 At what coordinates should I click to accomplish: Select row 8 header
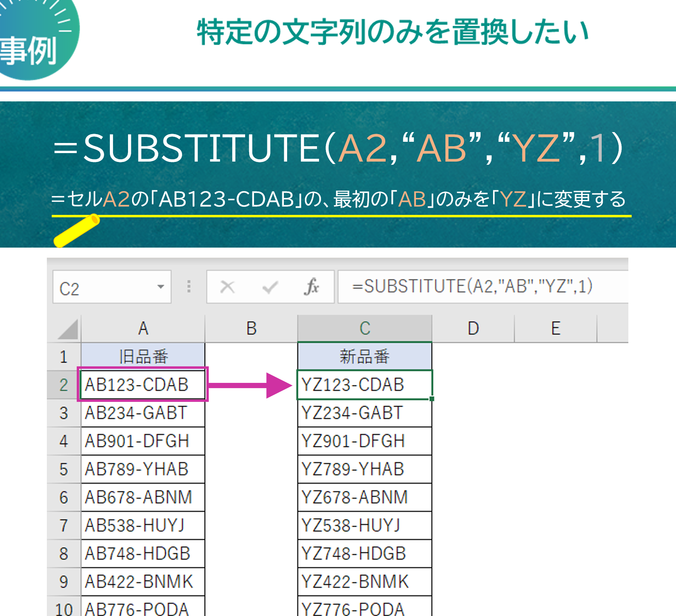pyautogui.click(x=64, y=554)
